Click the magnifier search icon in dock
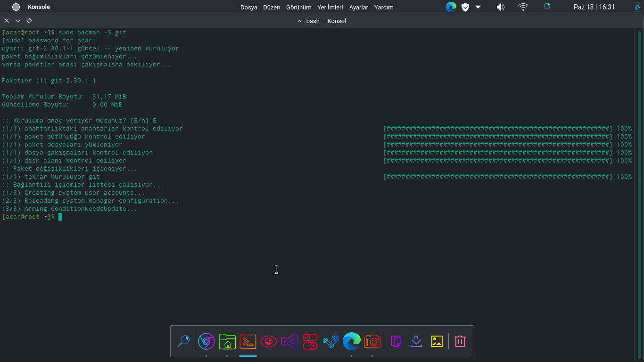The width and height of the screenshot is (644, 362). click(x=183, y=341)
